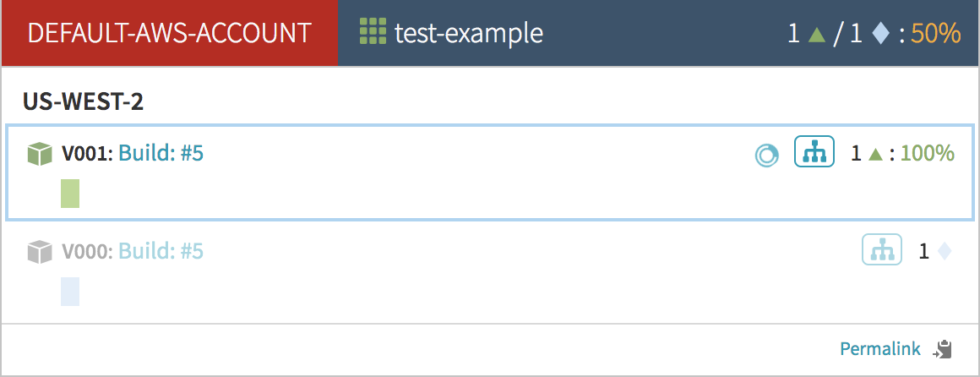980x377 pixels.
Task: Select the light blue instance under V000
Action: click(x=70, y=291)
